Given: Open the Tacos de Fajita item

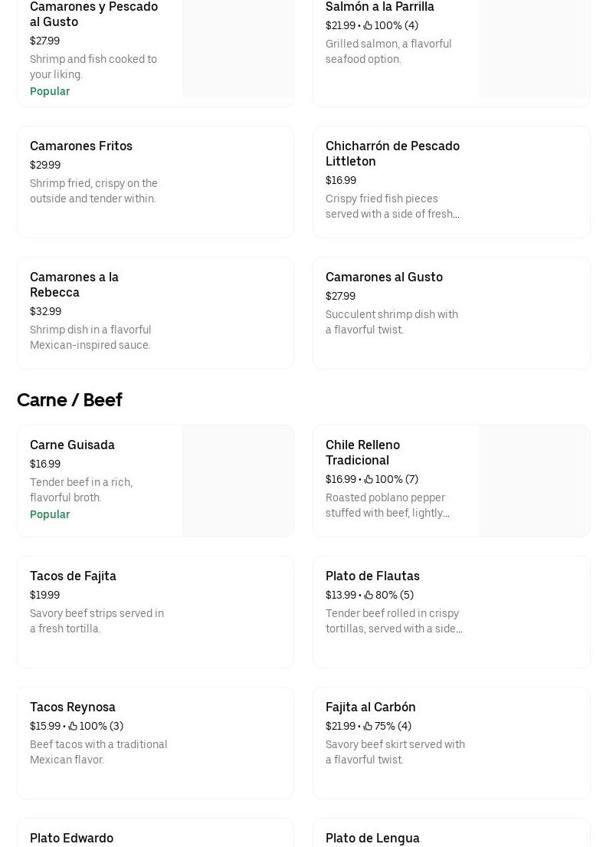Looking at the screenshot, I should coord(156,612).
